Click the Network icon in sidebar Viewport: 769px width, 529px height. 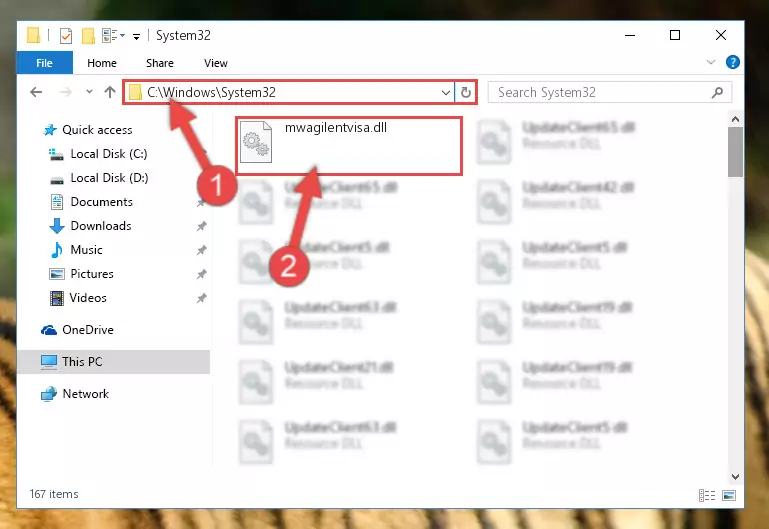tap(49, 394)
